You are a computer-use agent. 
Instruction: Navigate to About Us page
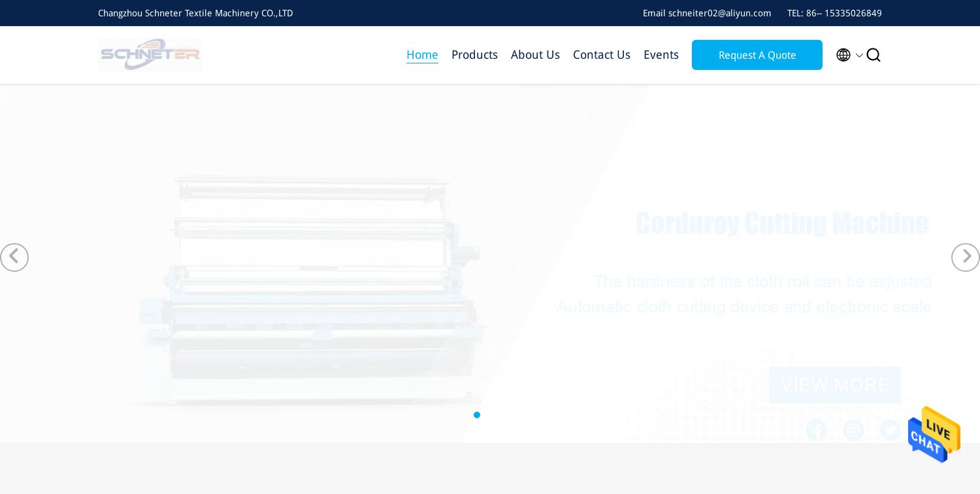(535, 55)
